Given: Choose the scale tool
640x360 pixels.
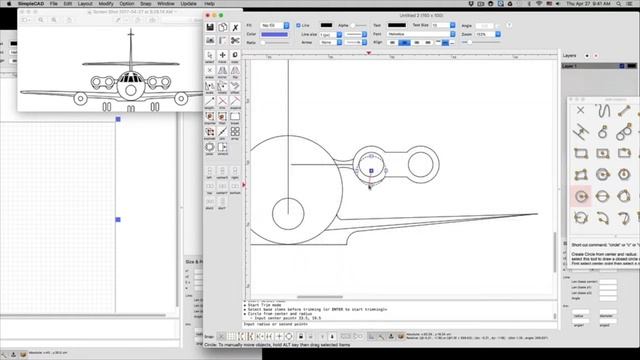Looking at the screenshot, I should tap(210, 86).
